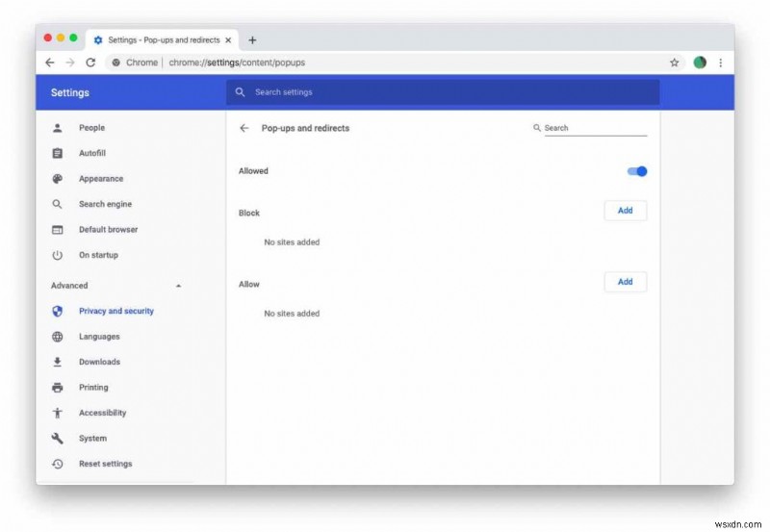Open the Appearance section
The image size is (770, 532).
(101, 179)
